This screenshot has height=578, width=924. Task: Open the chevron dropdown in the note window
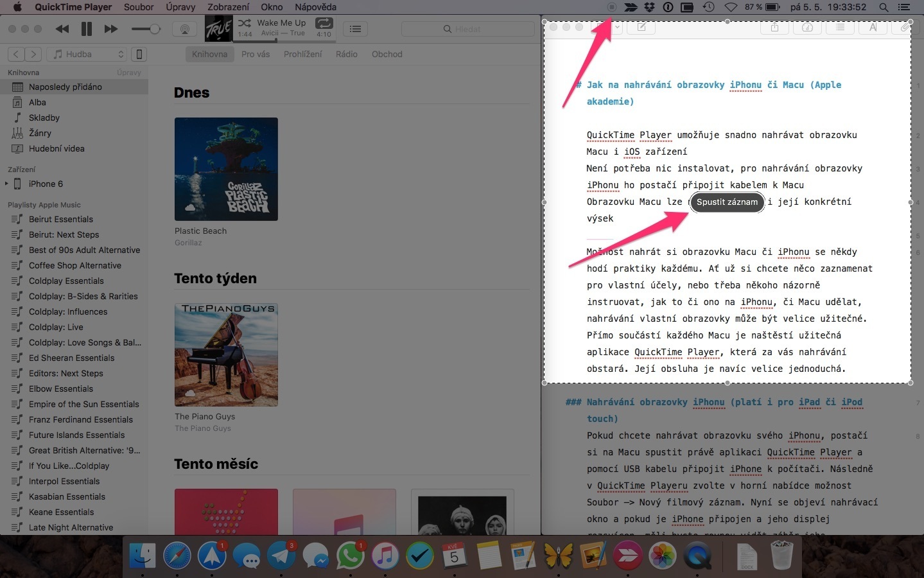[x=616, y=28]
